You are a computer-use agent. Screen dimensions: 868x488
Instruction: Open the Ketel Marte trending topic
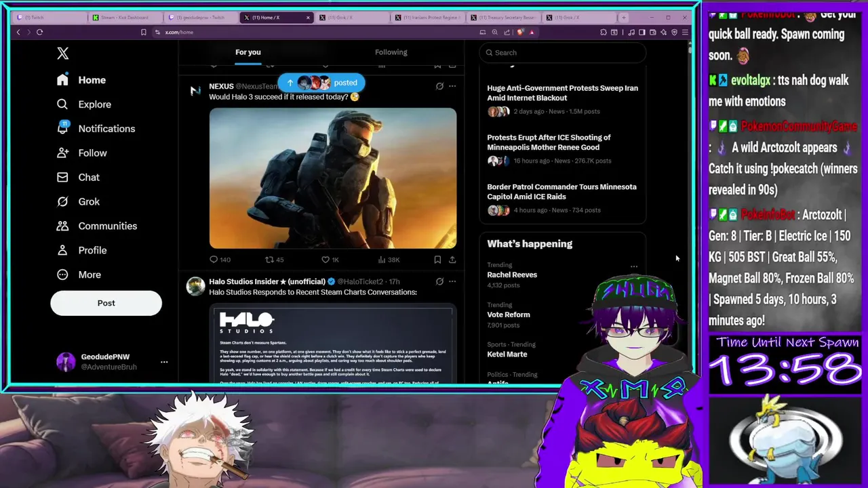(507, 354)
